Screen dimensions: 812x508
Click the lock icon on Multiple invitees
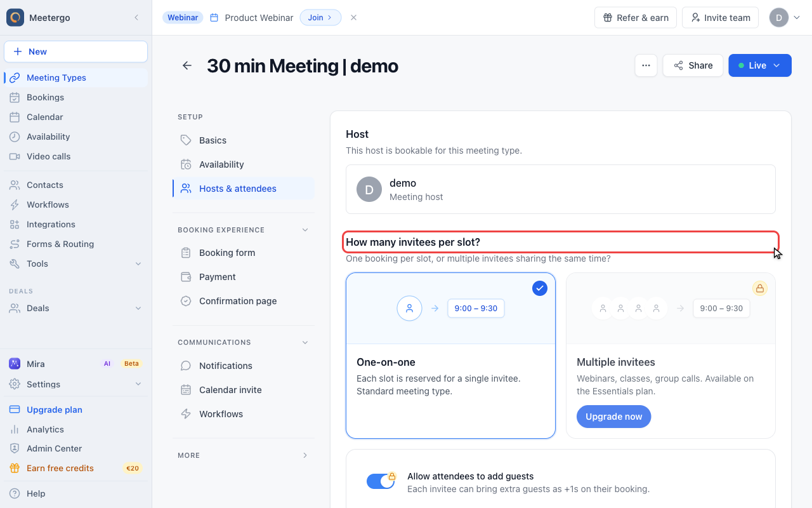point(759,288)
